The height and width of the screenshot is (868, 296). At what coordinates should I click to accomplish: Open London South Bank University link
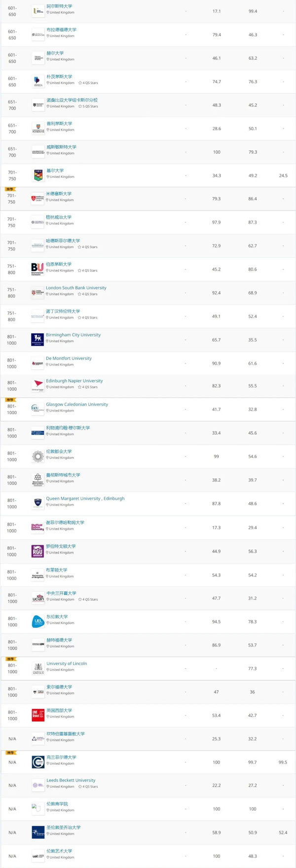coord(76,288)
